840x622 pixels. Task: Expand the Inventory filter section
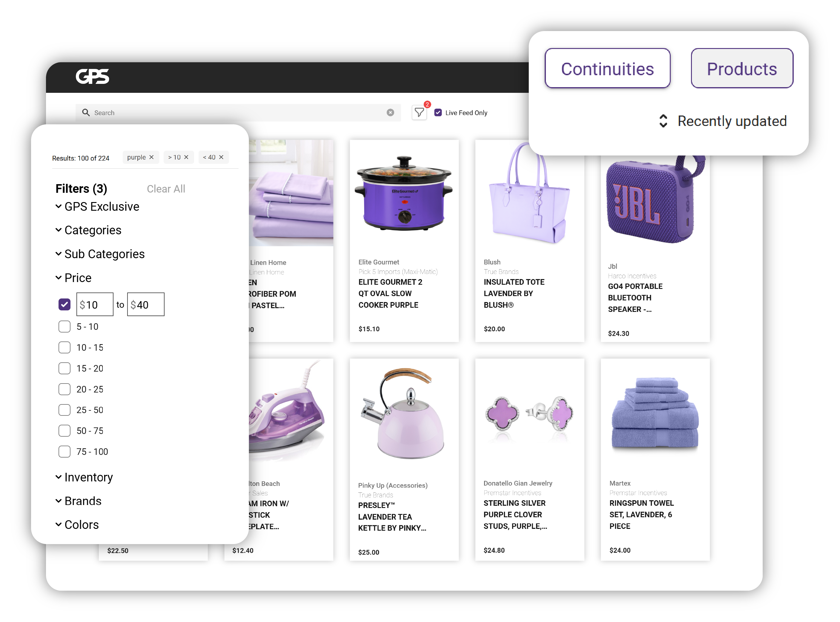click(x=84, y=478)
